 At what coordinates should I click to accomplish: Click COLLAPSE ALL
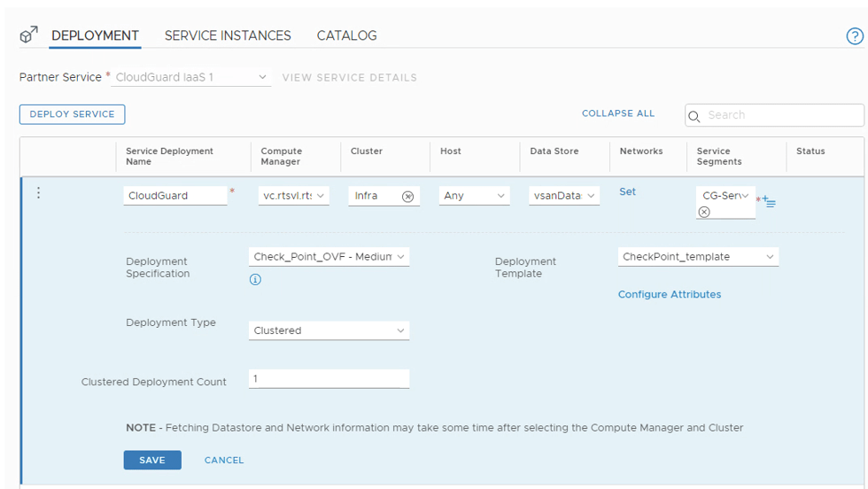(x=618, y=113)
